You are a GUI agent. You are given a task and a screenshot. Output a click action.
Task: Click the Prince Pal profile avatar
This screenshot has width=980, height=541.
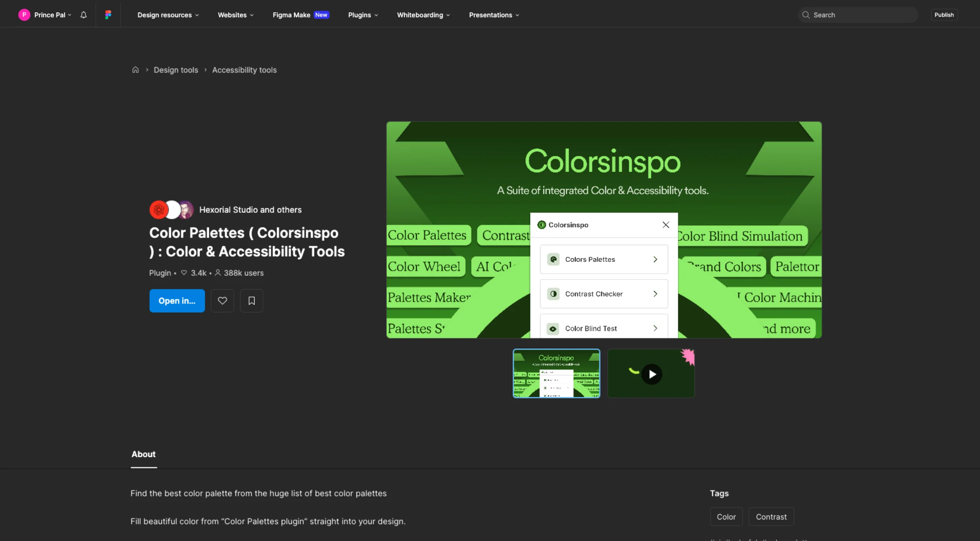(x=24, y=15)
